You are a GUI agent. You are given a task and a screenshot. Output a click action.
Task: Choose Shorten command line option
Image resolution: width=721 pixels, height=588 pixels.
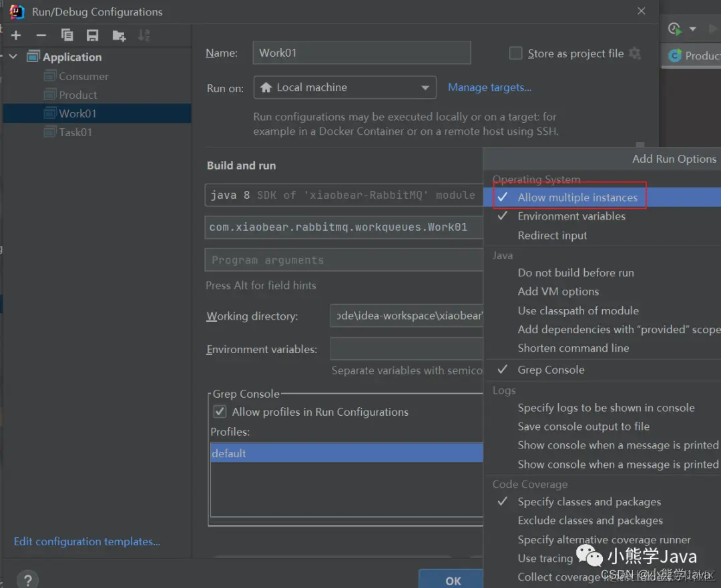click(x=602, y=348)
